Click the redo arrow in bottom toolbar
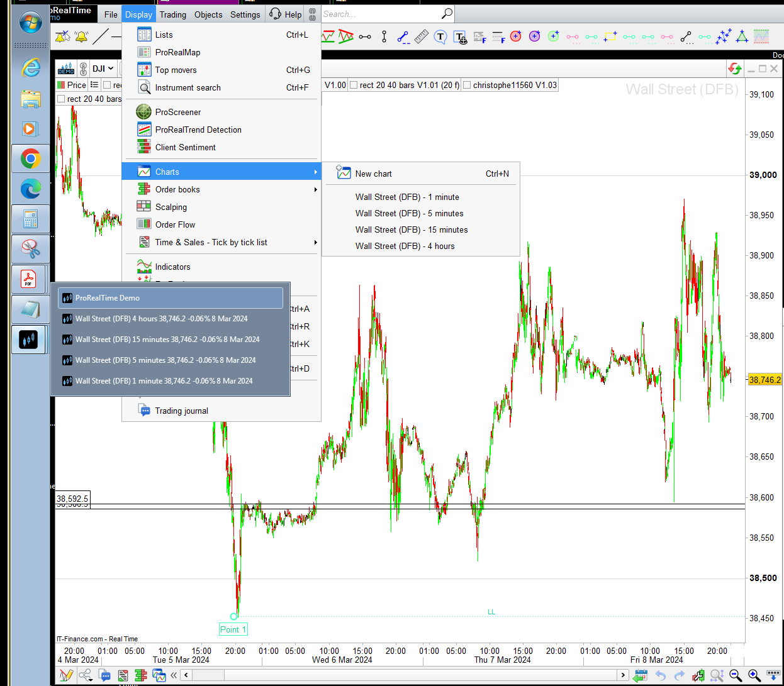Image resolution: width=784 pixels, height=686 pixels. [x=679, y=675]
